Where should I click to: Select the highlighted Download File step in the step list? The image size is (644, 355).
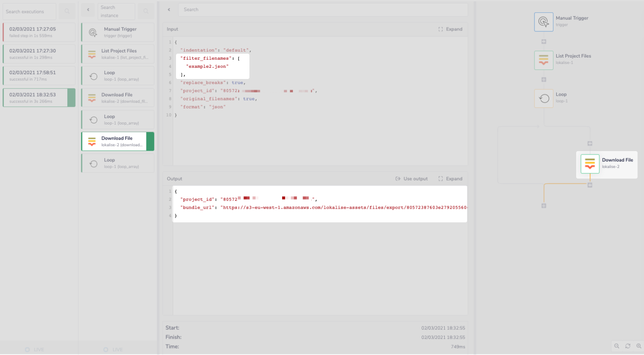117,141
